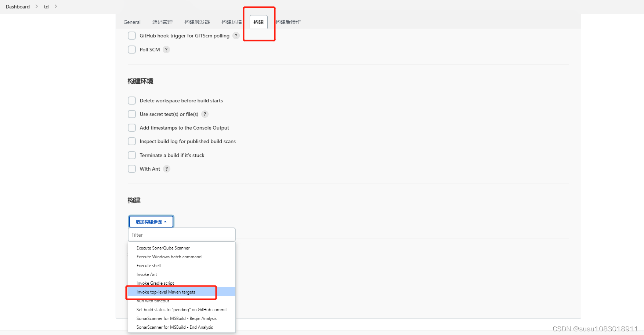This screenshot has width=644, height=335.
Task: Open help for Poll SCM option
Action: [x=166, y=49]
